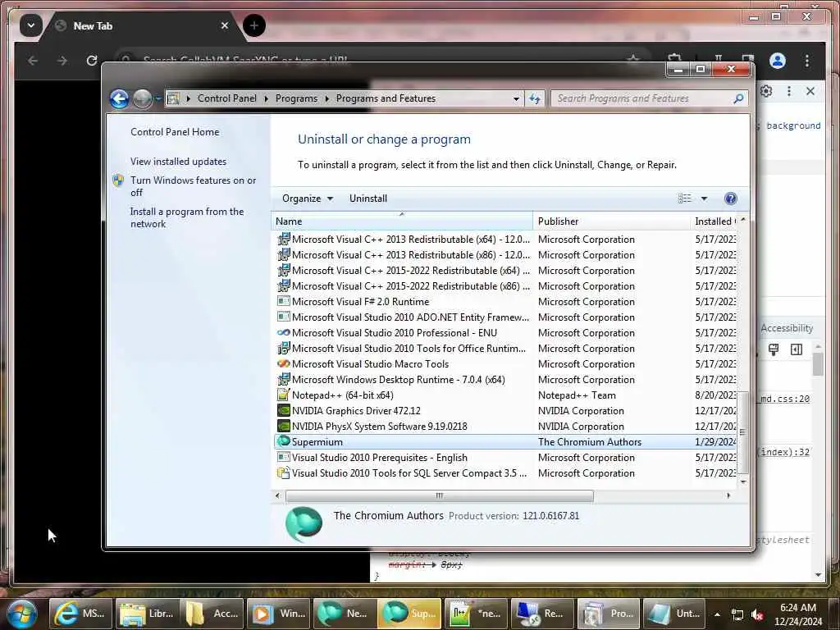Sort by the Installed On column header
This screenshot has width=840, height=630.
tap(714, 221)
